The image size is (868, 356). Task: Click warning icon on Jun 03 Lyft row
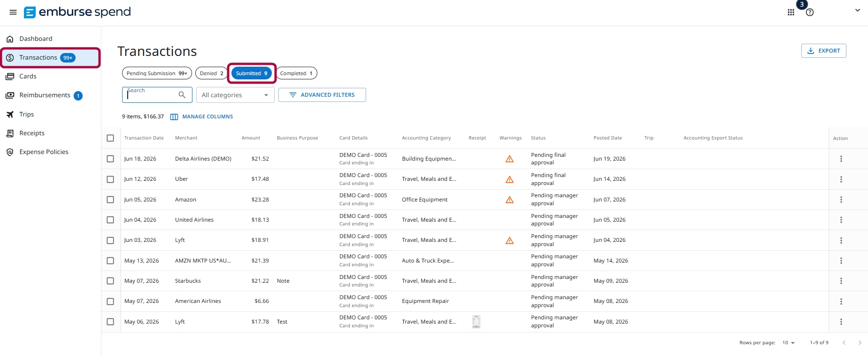tap(509, 240)
